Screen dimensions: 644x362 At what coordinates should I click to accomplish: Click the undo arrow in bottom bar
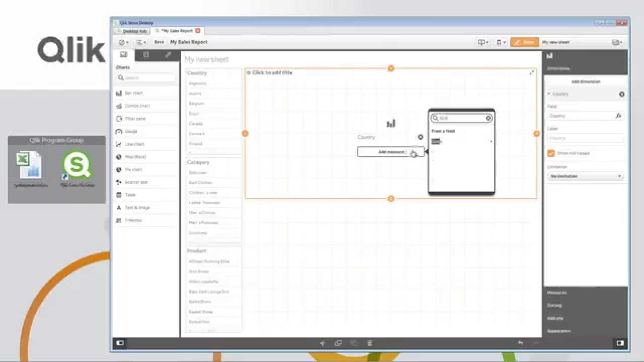click(521, 343)
